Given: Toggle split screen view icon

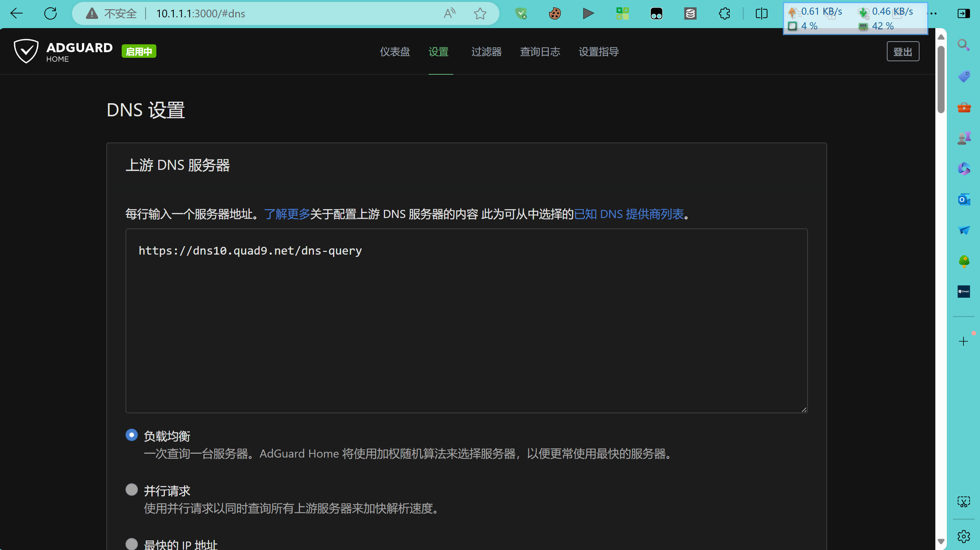Looking at the screenshot, I should click(x=761, y=13).
